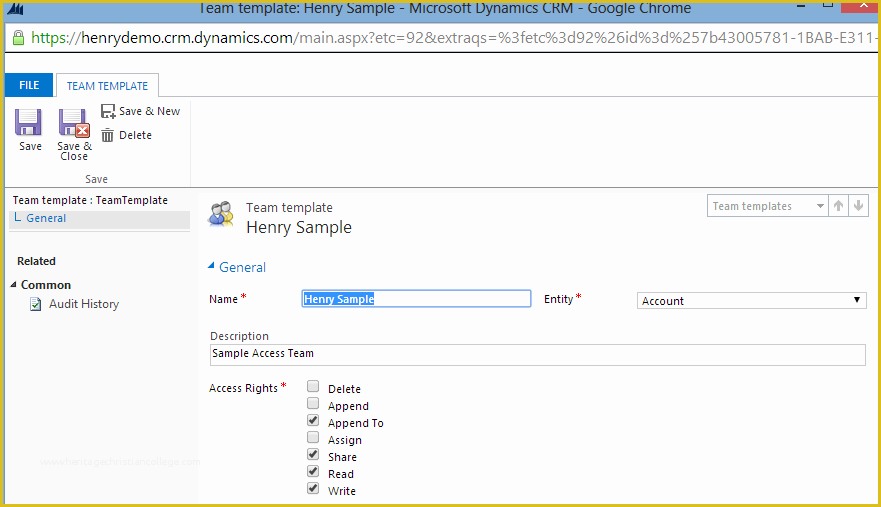Click into the Name field
Viewport: 881px width, 507px height.
pyautogui.click(x=416, y=298)
